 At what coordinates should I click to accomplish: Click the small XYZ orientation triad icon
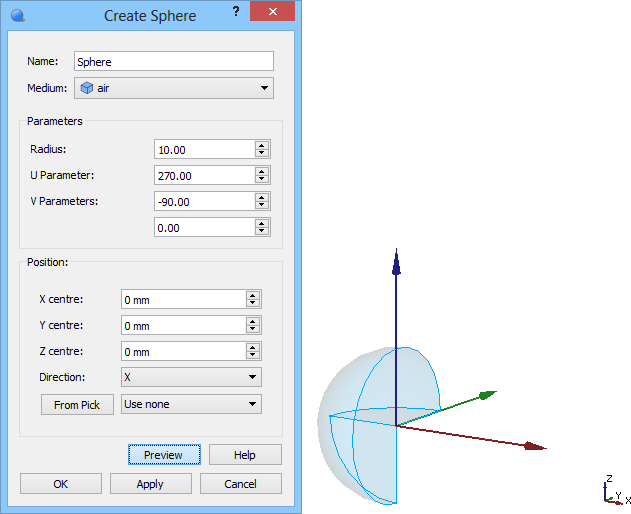[616, 491]
